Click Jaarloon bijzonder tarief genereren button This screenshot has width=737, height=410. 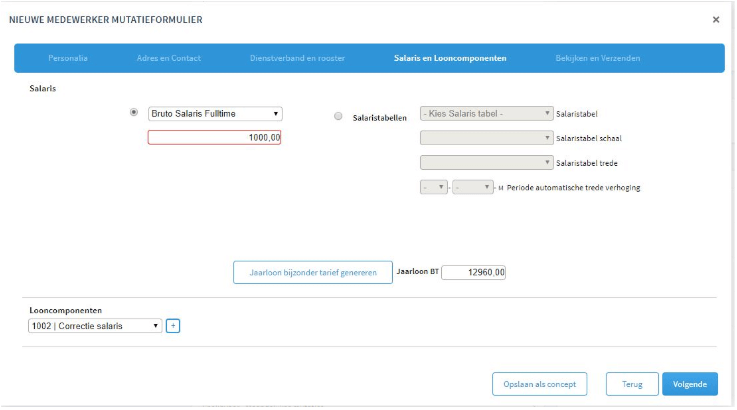click(312, 272)
